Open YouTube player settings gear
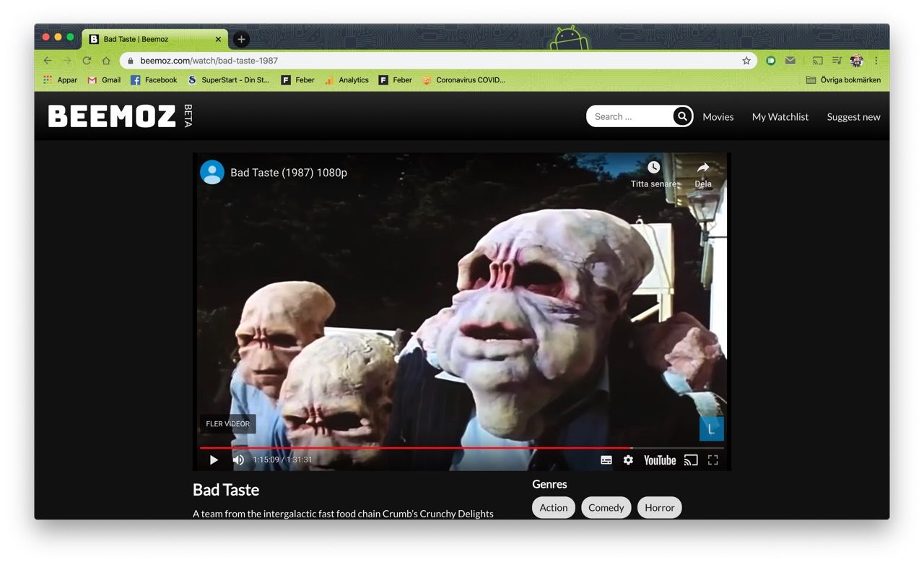Screen dimensions: 924x565 click(628, 460)
